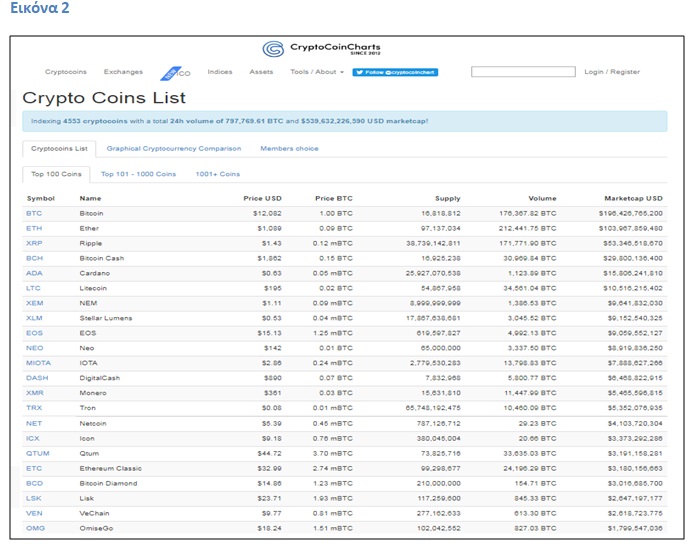Open the NET symbol link
The width and height of the screenshot is (690, 557).
click(x=34, y=424)
